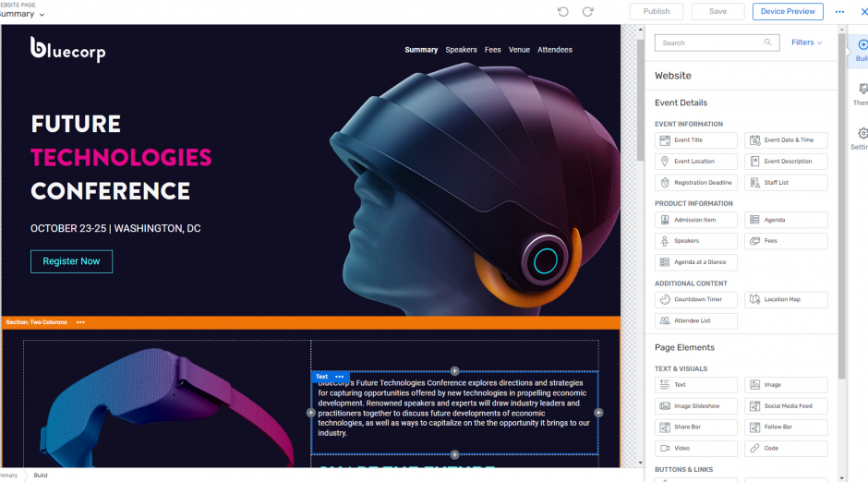Select the Build icon in sidebar
The image size is (868, 482).
pyautogui.click(x=862, y=49)
